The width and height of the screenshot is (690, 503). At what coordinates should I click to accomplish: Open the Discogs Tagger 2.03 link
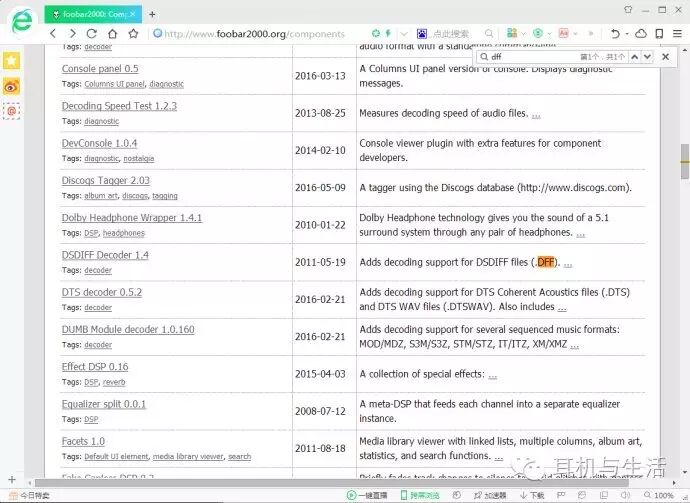[106, 180]
